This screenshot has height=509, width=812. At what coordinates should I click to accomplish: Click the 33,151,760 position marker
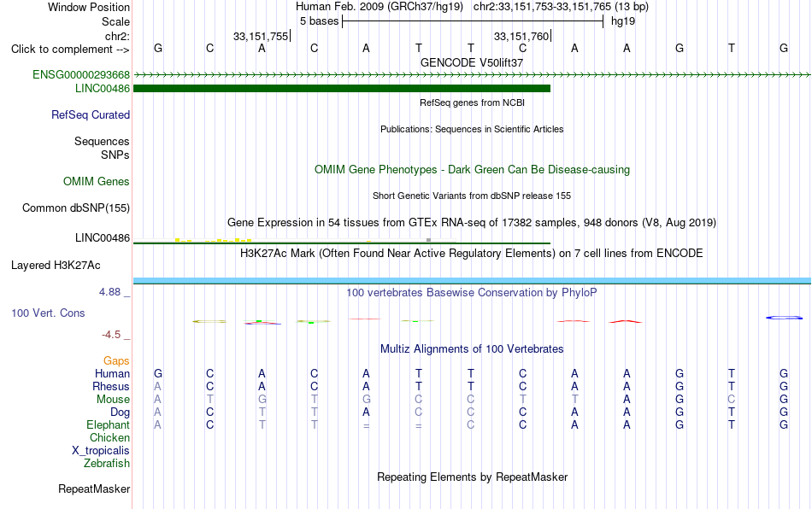click(521, 36)
